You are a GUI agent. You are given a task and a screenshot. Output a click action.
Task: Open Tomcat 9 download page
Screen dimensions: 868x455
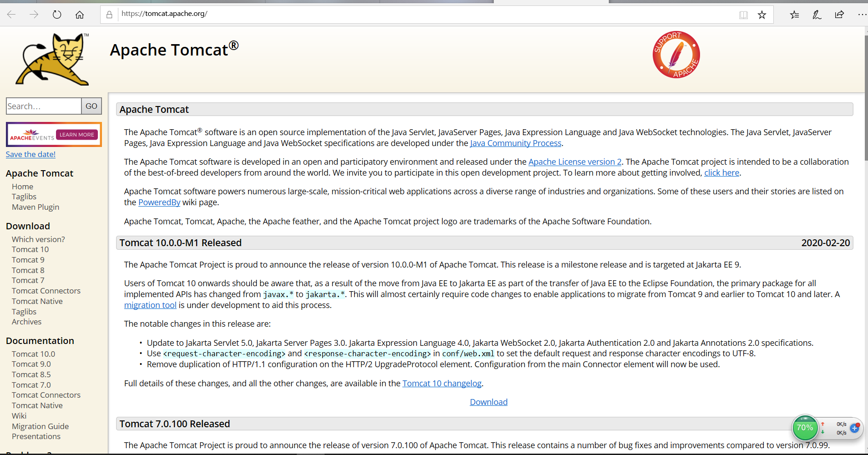tap(28, 260)
